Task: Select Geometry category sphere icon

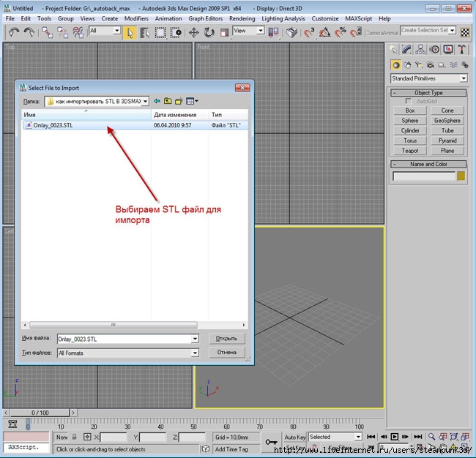Action: (x=395, y=65)
